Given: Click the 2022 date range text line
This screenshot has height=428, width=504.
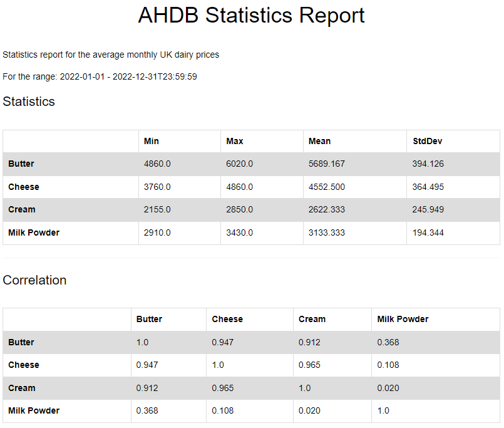Looking at the screenshot, I should 100,76.
